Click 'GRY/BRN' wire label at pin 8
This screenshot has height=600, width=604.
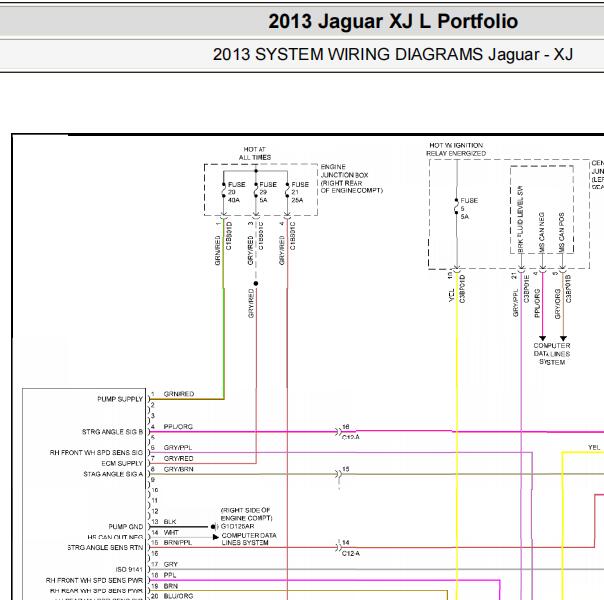178,469
